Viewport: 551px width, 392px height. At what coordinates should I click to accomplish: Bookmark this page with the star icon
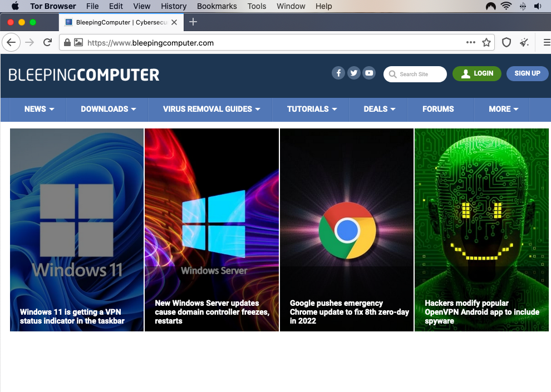[x=486, y=43]
